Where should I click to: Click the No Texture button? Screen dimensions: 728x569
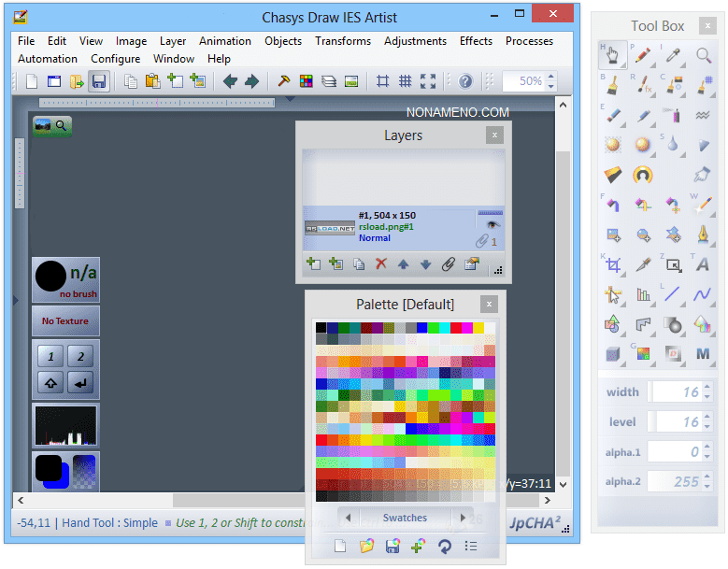65,320
